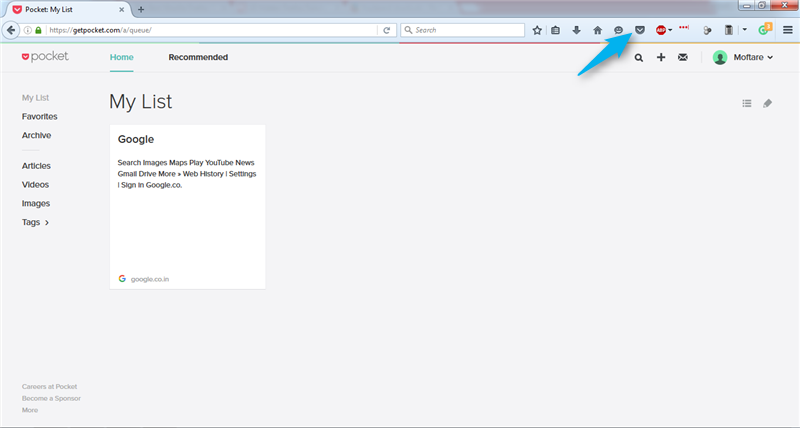Viewport: 800px width, 428px height.
Task: Filter by Videos
Action: coord(35,185)
